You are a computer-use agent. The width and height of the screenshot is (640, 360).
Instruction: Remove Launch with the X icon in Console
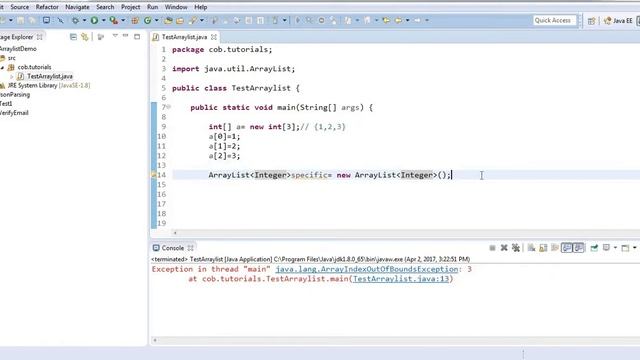[504, 248]
